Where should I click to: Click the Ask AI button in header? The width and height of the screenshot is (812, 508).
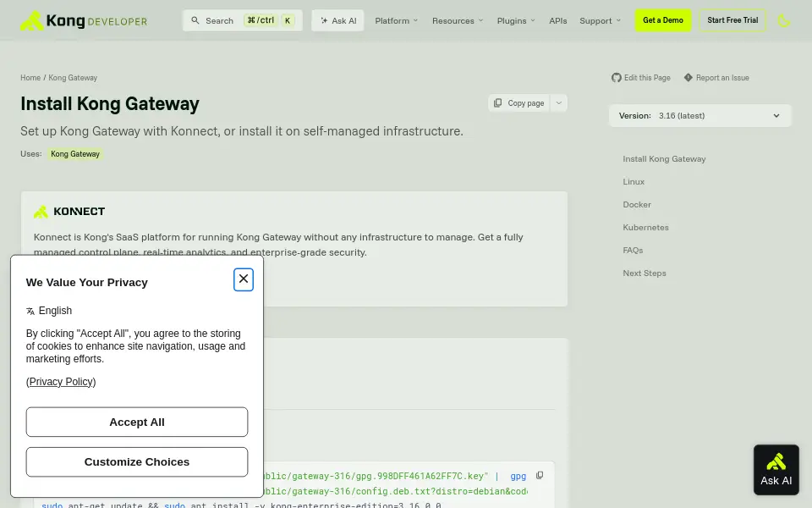337,20
